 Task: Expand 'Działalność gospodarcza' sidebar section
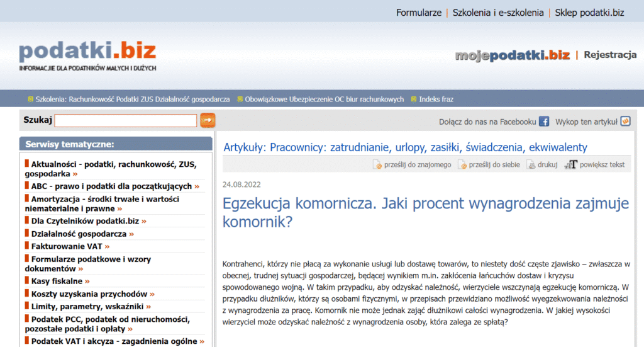tap(79, 234)
